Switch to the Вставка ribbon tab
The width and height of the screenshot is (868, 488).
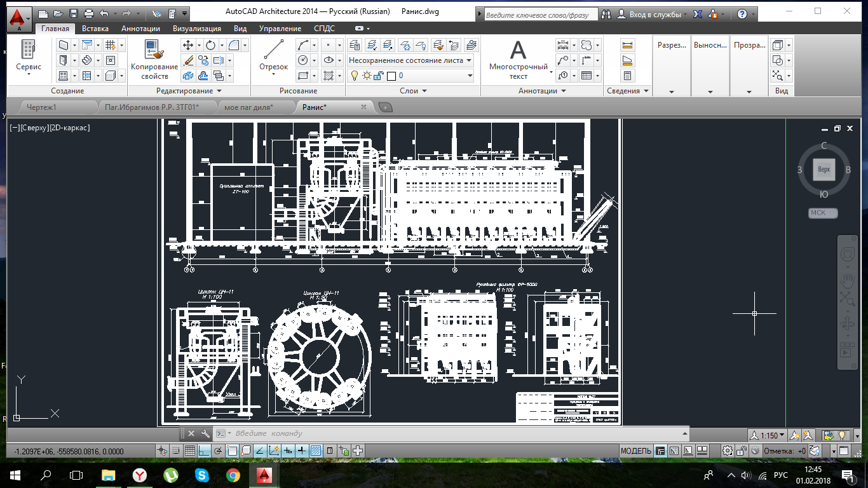click(x=95, y=29)
